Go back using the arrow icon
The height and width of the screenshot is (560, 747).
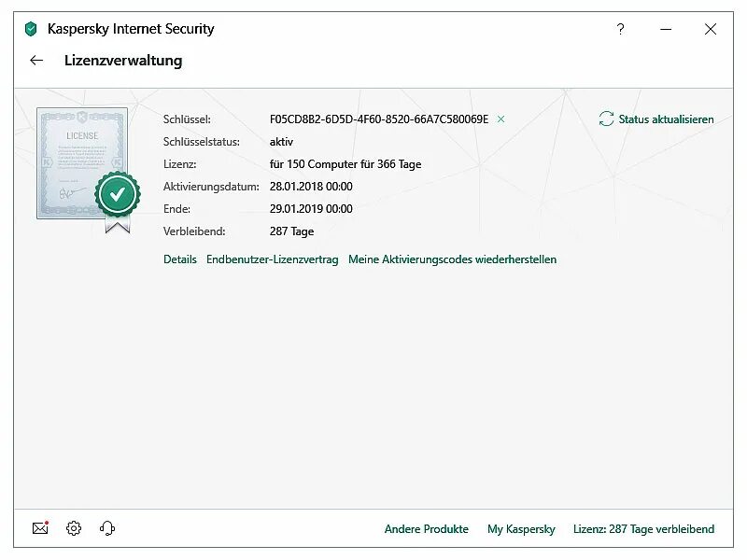click(x=36, y=61)
